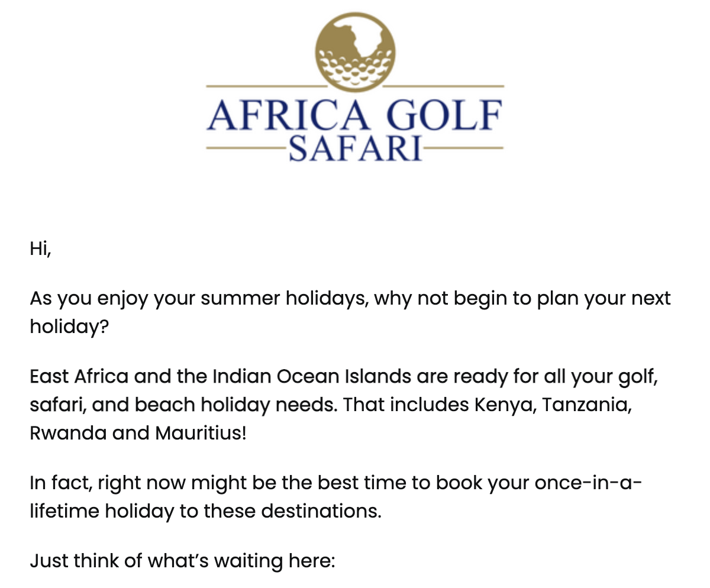Viewport: 710px width, 588px height.
Task: Click the word 'Mauritius!'
Action: coord(201,434)
